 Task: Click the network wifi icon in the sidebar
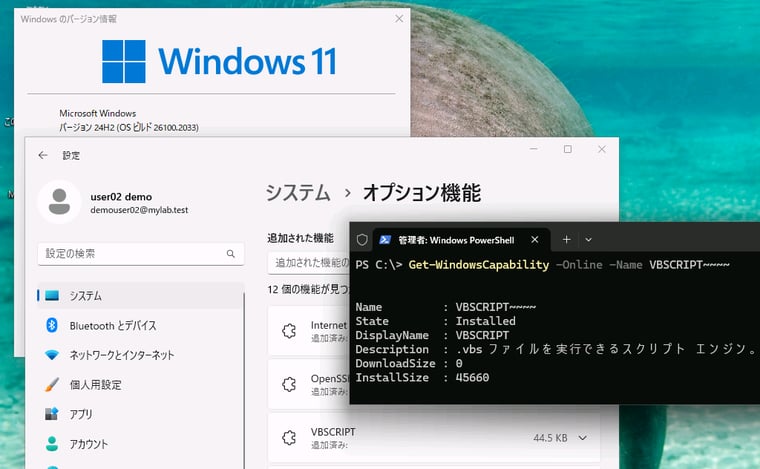coord(52,355)
